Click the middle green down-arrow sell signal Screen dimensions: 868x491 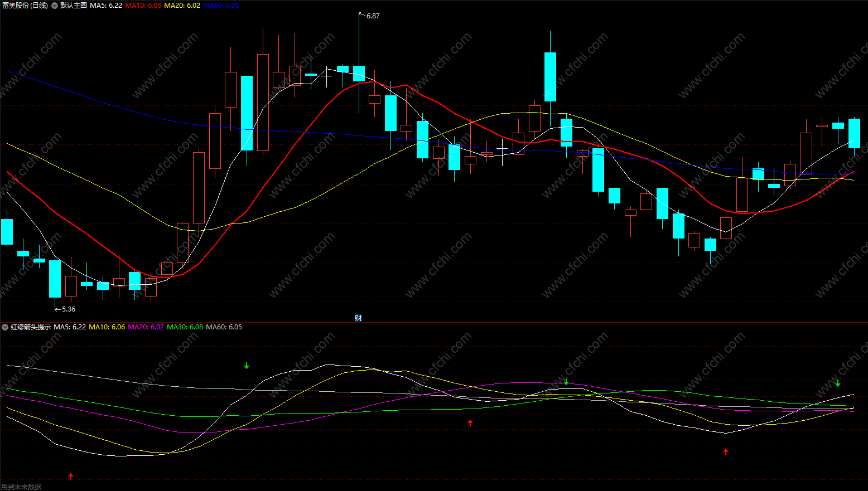pos(566,382)
